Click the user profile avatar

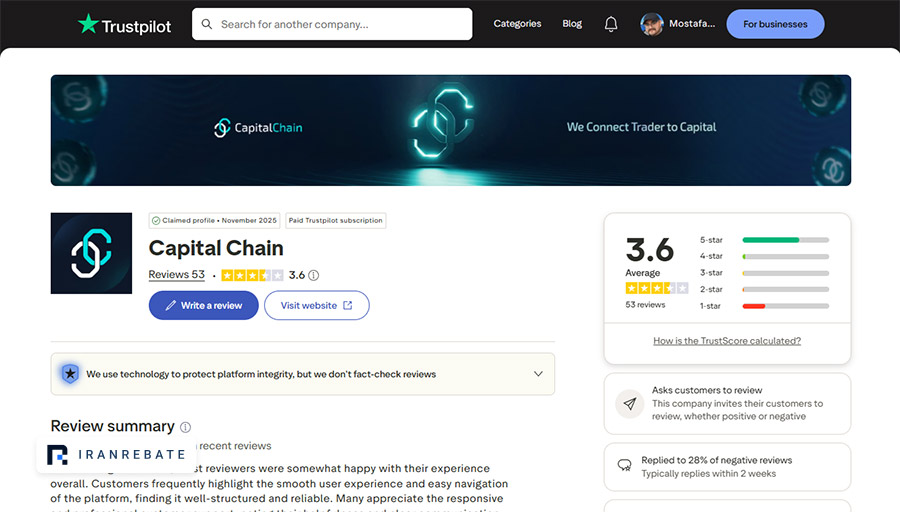tap(651, 24)
